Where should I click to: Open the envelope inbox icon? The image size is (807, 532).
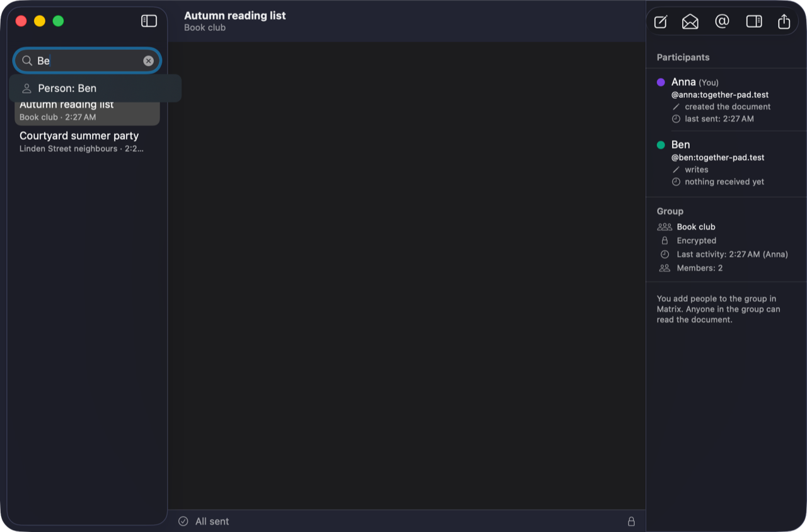click(690, 22)
